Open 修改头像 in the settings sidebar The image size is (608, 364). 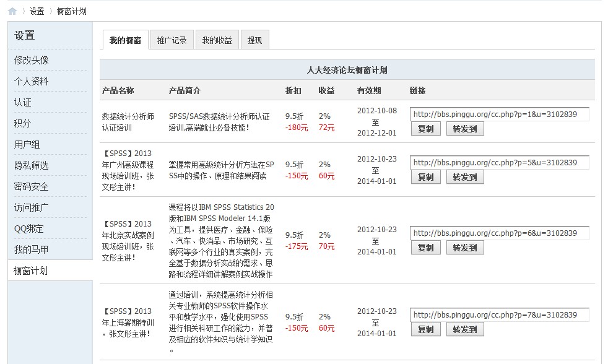[x=32, y=60]
